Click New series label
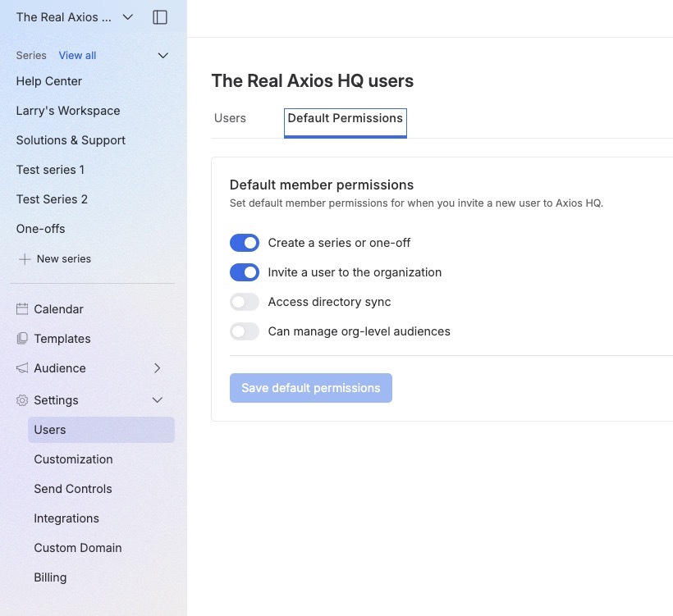The width and height of the screenshot is (673, 616). pos(64,259)
